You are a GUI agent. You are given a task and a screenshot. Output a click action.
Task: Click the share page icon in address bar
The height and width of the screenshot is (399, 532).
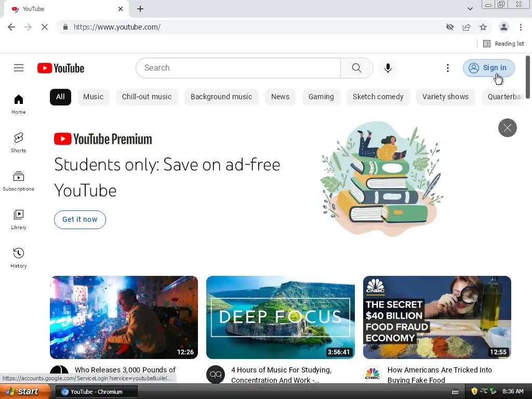(467, 27)
